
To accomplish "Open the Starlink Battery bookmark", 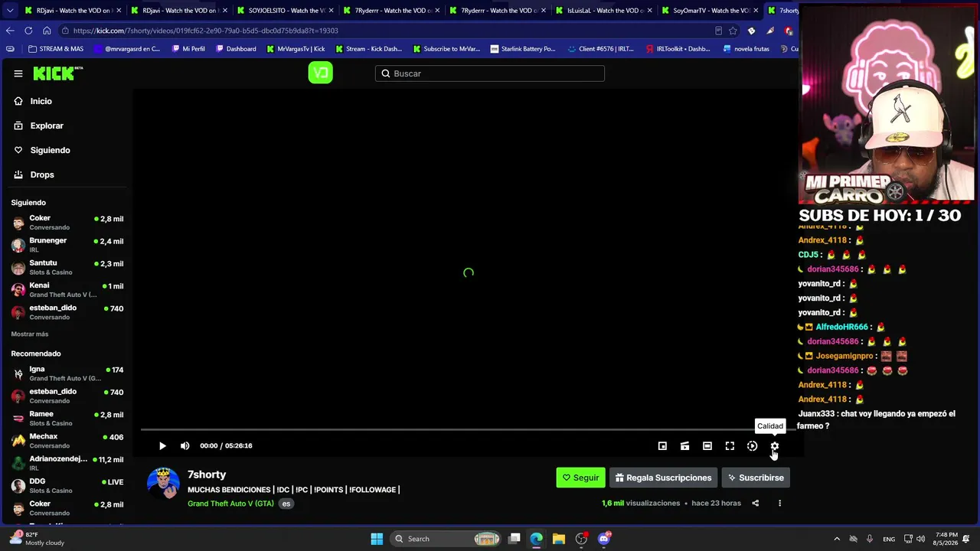I will pyautogui.click(x=523, y=49).
